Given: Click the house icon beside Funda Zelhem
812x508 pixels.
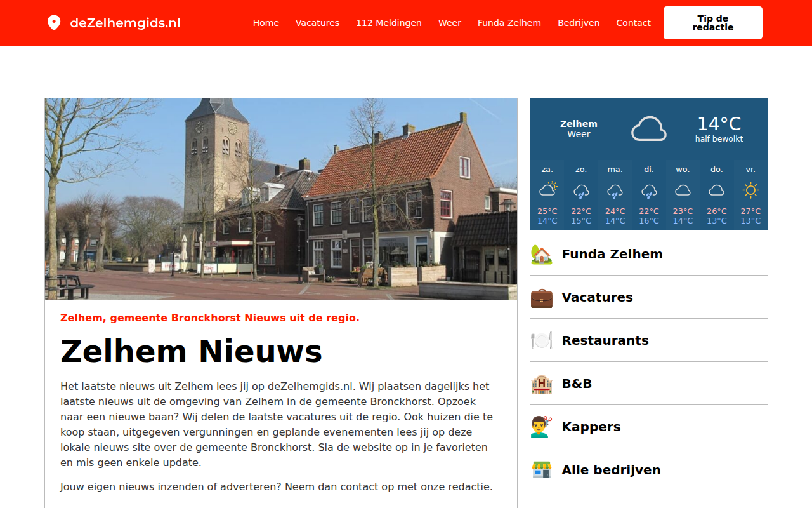Looking at the screenshot, I should click(x=541, y=254).
